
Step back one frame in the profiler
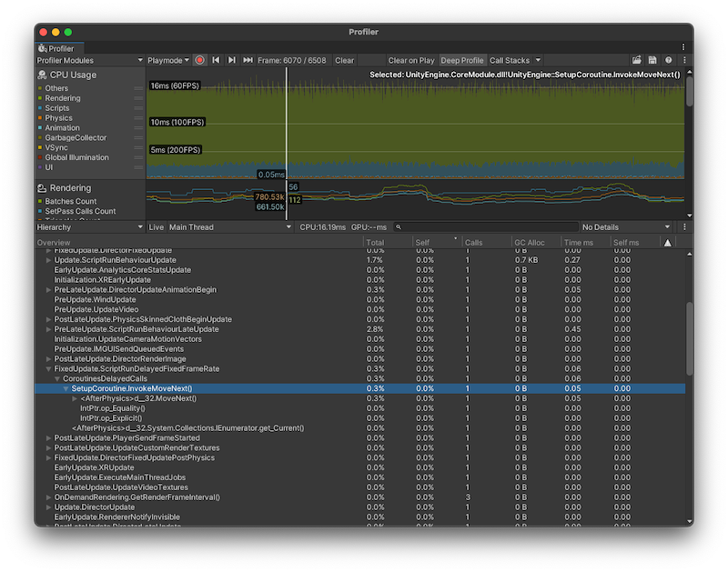coord(216,59)
